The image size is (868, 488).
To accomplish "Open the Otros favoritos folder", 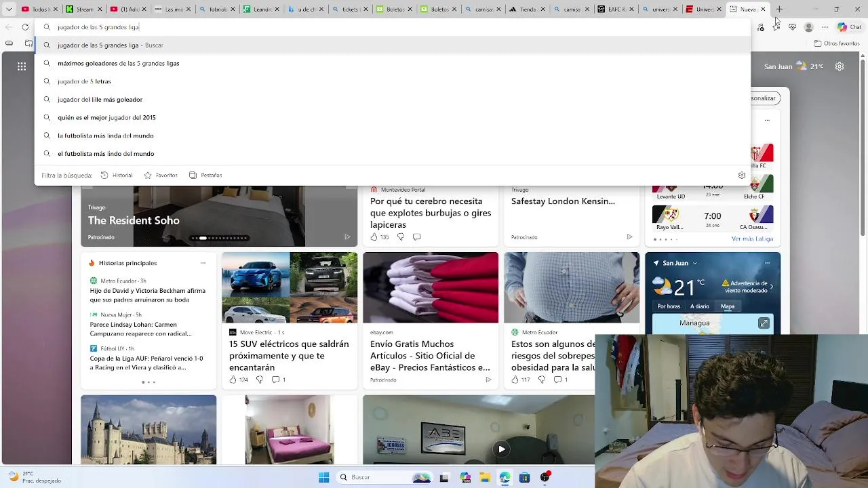I will (x=837, y=43).
